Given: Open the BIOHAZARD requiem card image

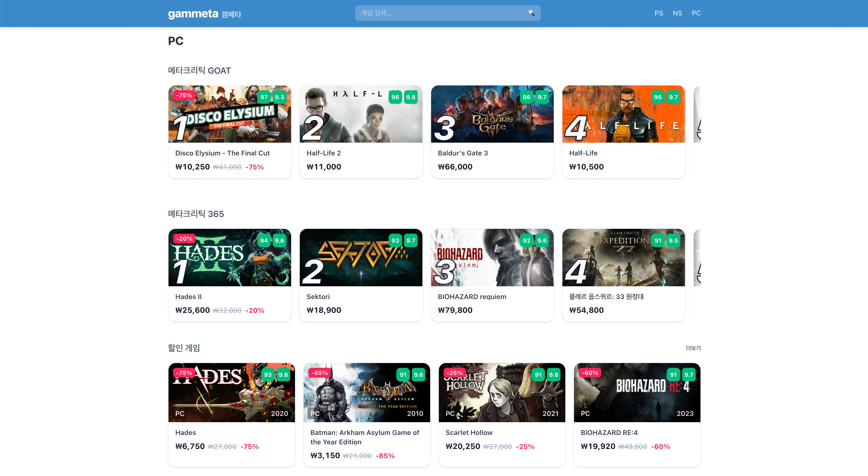Looking at the screenshot, I should 492,263.
